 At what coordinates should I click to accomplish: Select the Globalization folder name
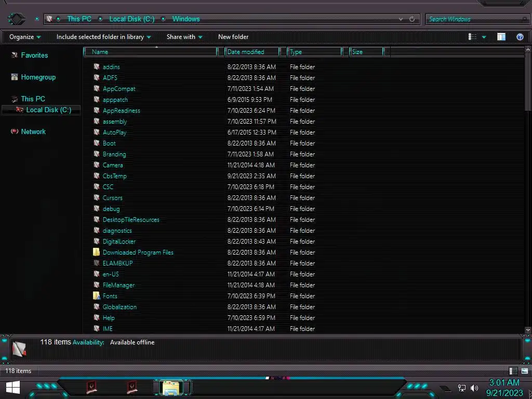click(x=119, y=307)
